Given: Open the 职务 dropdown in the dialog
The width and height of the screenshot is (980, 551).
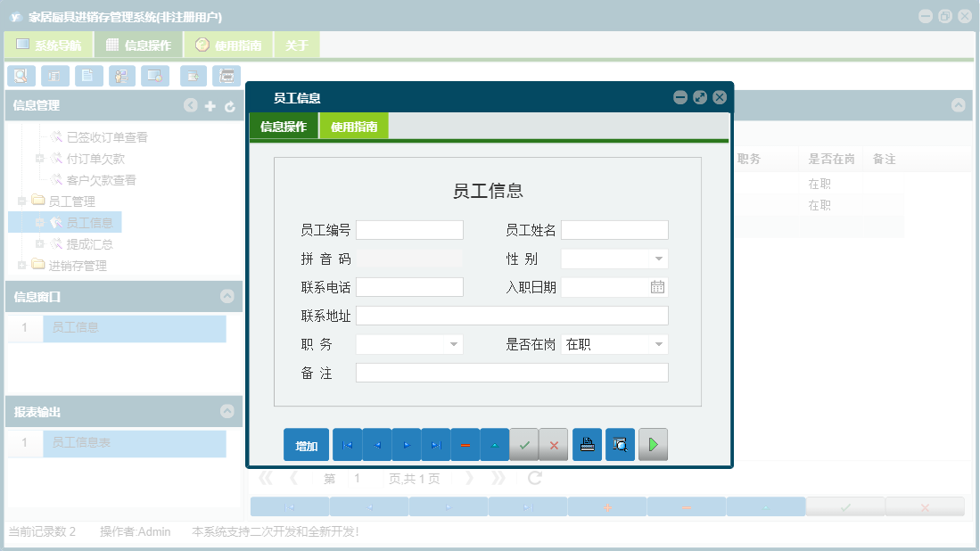Looking at the screenshot, I should [x=455, y=343].
